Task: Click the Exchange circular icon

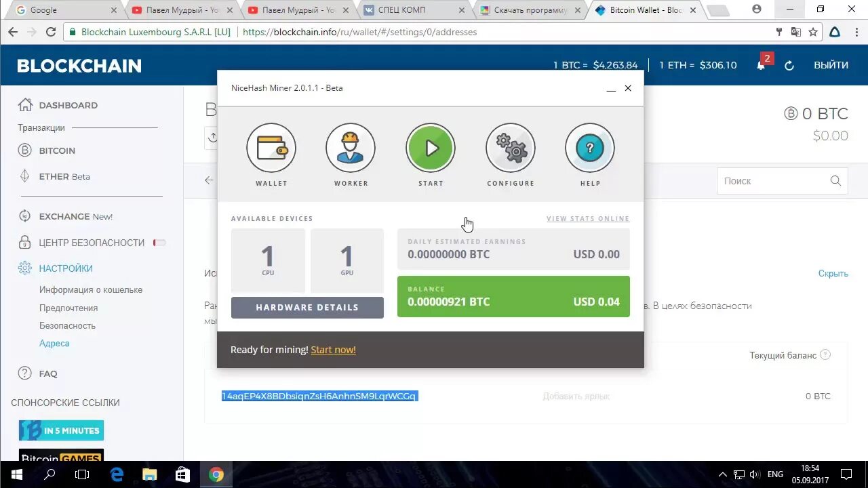Action: coord(25,216)
